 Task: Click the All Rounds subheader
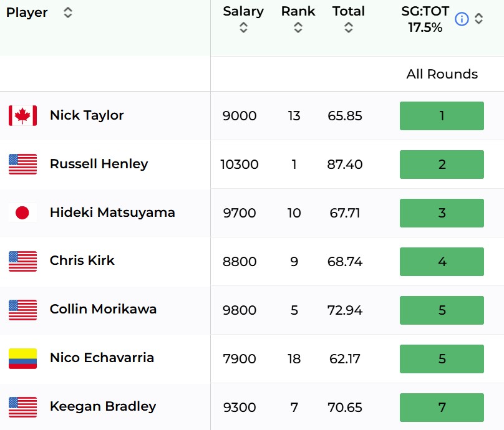[x=442, y=74]
